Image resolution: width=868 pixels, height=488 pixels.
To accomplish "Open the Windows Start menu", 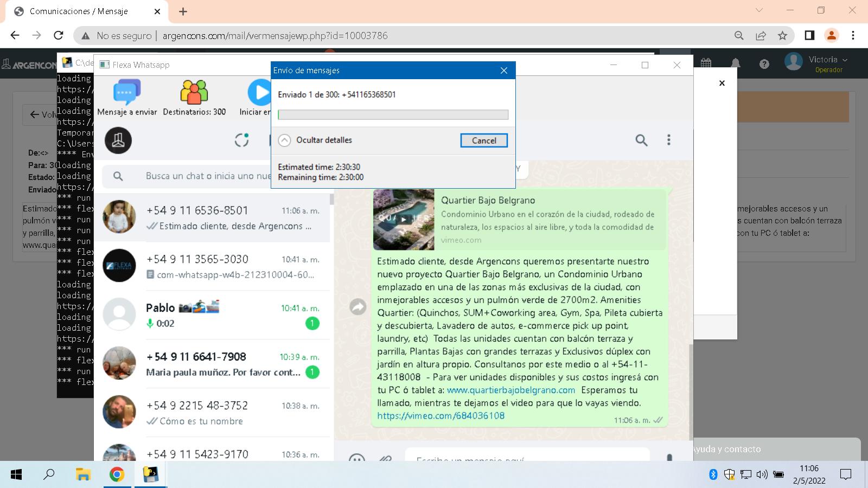I will coord(16,475).
